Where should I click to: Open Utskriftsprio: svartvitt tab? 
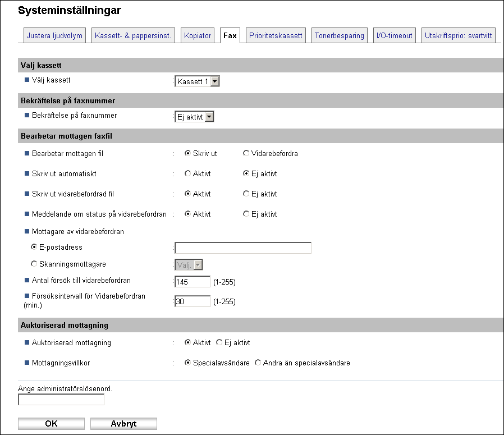coord(459,35)
